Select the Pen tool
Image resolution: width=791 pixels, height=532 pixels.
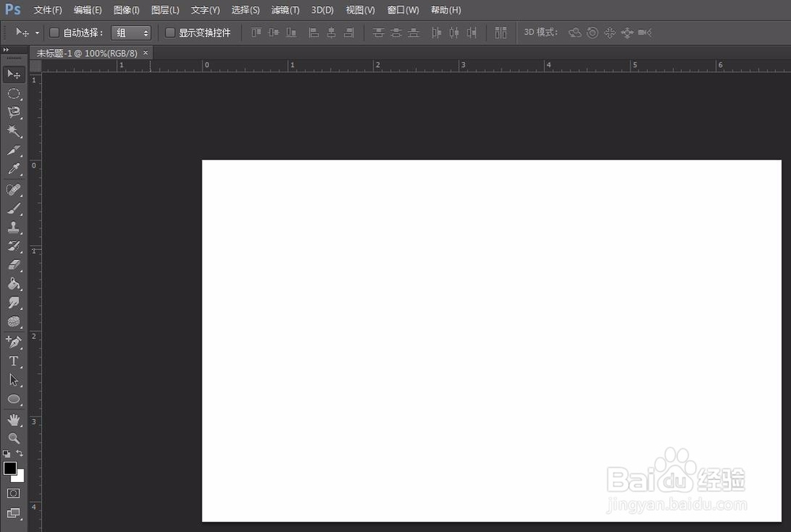click(13, 342)
